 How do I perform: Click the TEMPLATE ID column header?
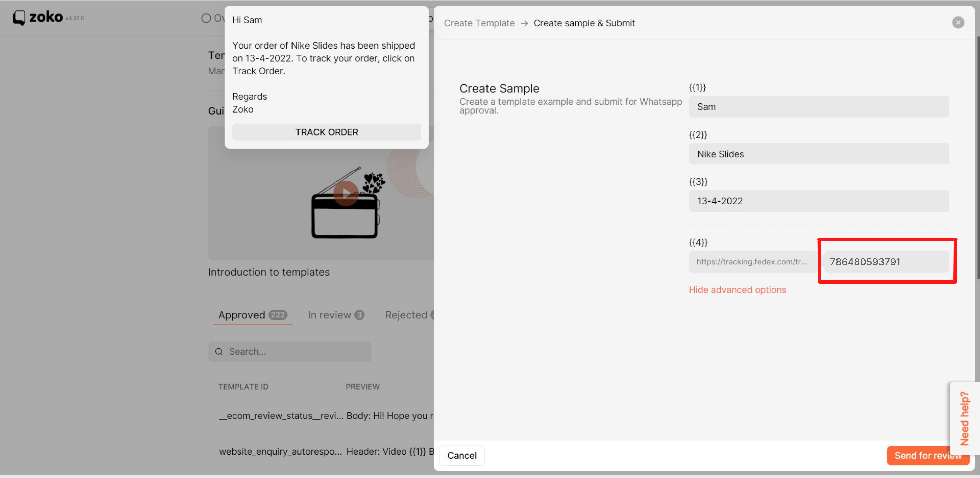pos(243,387)
